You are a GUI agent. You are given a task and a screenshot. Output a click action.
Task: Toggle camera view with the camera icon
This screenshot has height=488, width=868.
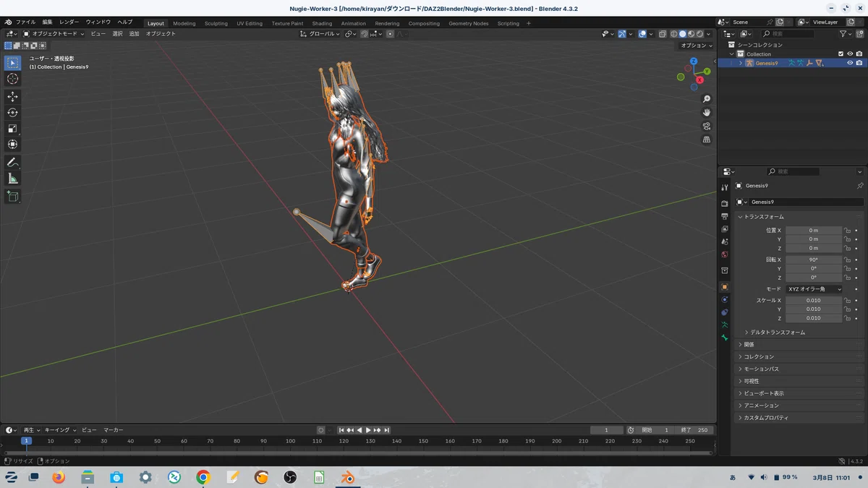(707, 126)
